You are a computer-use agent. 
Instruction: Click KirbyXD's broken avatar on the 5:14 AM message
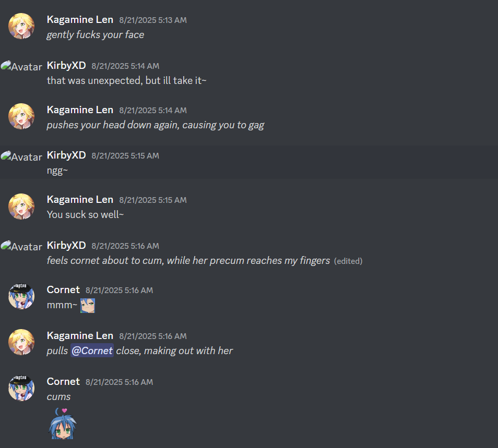(x=21, y=66)
